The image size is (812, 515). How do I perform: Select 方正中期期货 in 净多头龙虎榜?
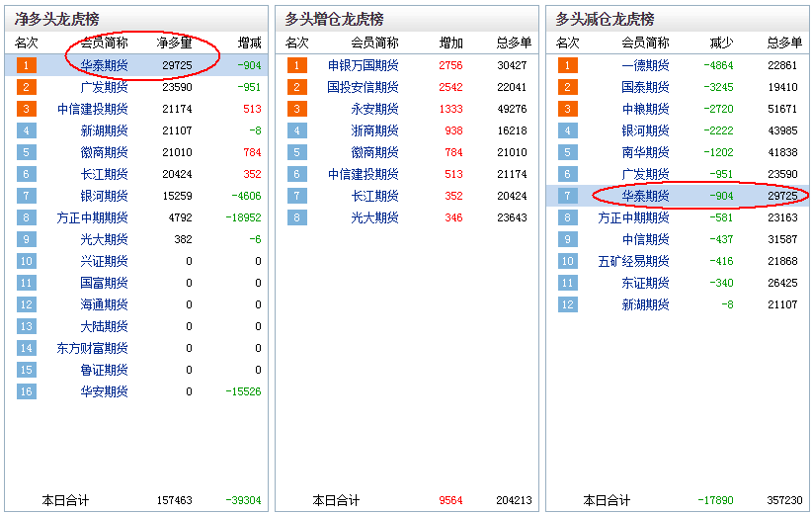click(x=92, y=217)
